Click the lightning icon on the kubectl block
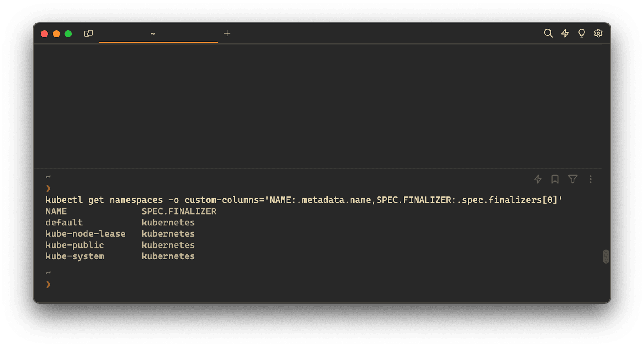Image resolution: width=644 pixels, height=347 pixels. [x=538, y=179]
